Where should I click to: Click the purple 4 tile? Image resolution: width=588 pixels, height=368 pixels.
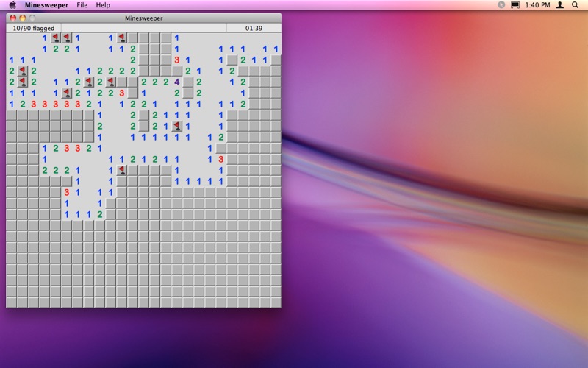coord(176,82)
